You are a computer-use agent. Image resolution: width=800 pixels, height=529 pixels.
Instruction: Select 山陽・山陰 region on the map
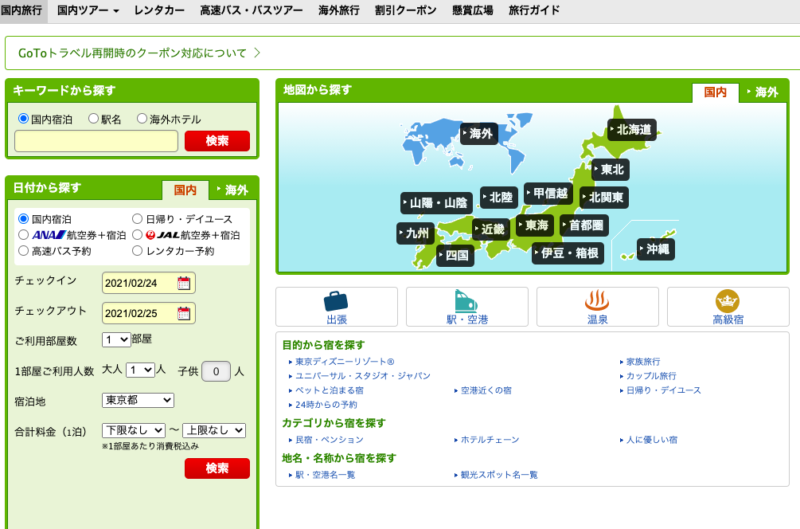(436, 203)
